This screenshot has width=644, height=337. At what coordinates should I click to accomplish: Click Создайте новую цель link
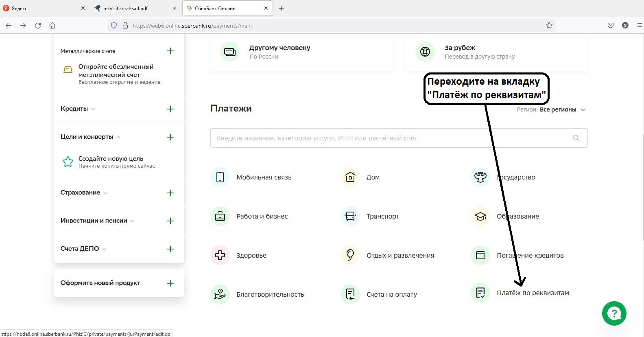111,159
